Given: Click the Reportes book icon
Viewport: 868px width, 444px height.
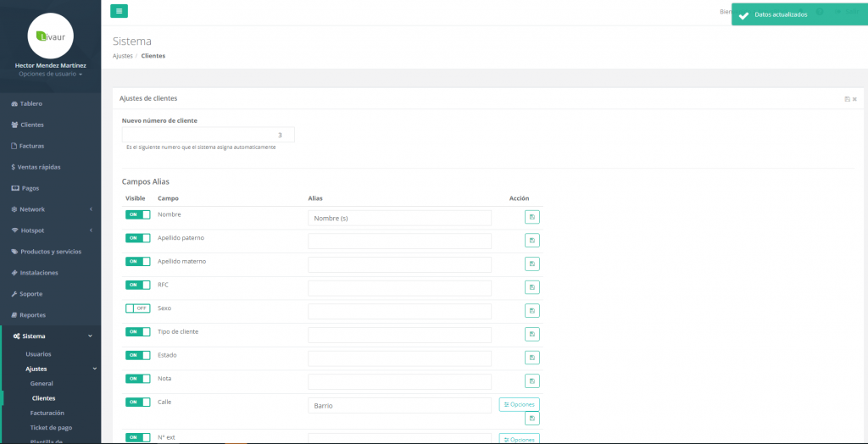Looking at the screenshot, I should [x=14, y=315].
